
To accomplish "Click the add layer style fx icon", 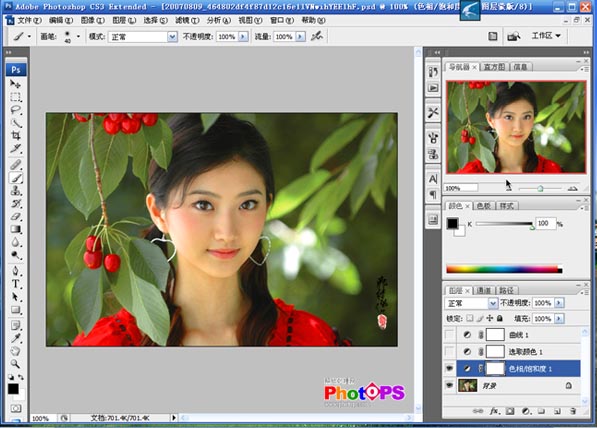I will tap(494, 411).
